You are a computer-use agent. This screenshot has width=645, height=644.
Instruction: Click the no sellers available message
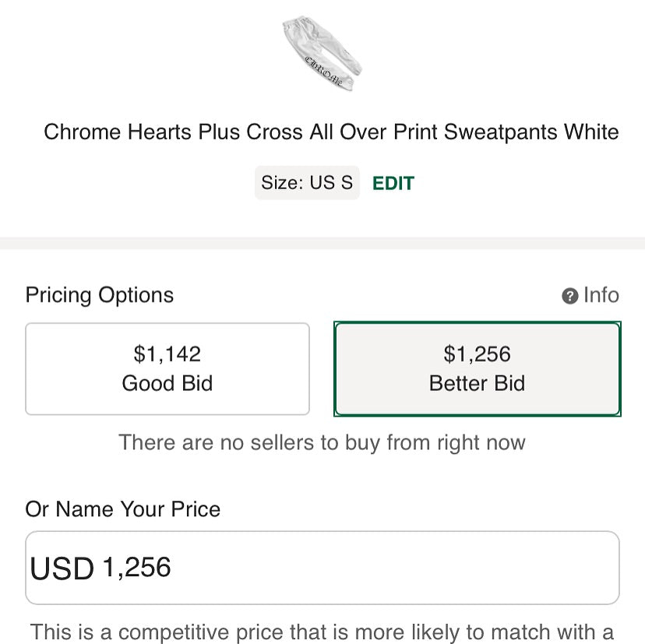pyautogui.click(x=322, y=443)
